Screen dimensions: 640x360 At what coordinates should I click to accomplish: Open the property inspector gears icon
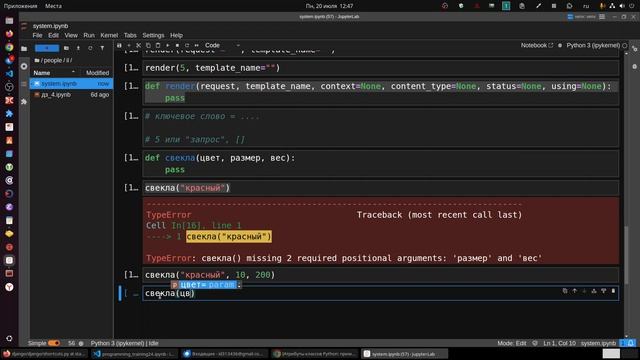click(x=635, y=49)
